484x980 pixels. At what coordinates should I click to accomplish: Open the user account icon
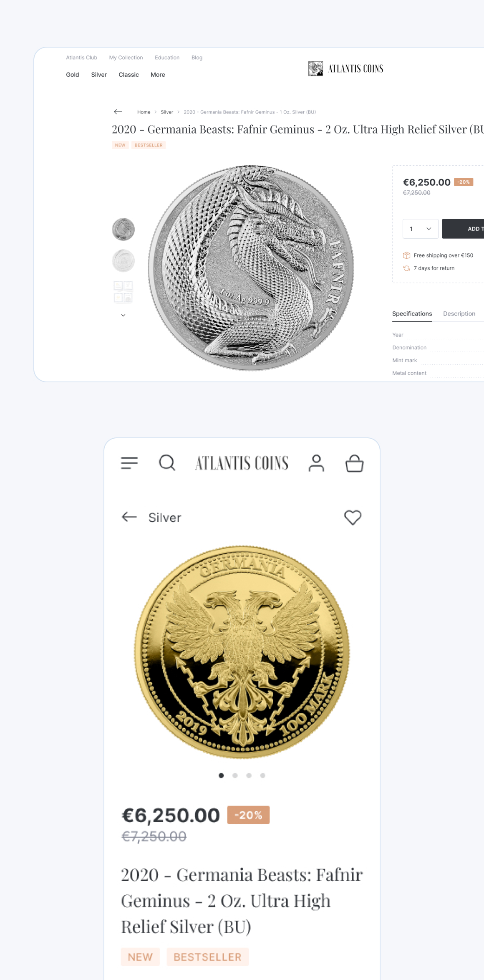316,463
